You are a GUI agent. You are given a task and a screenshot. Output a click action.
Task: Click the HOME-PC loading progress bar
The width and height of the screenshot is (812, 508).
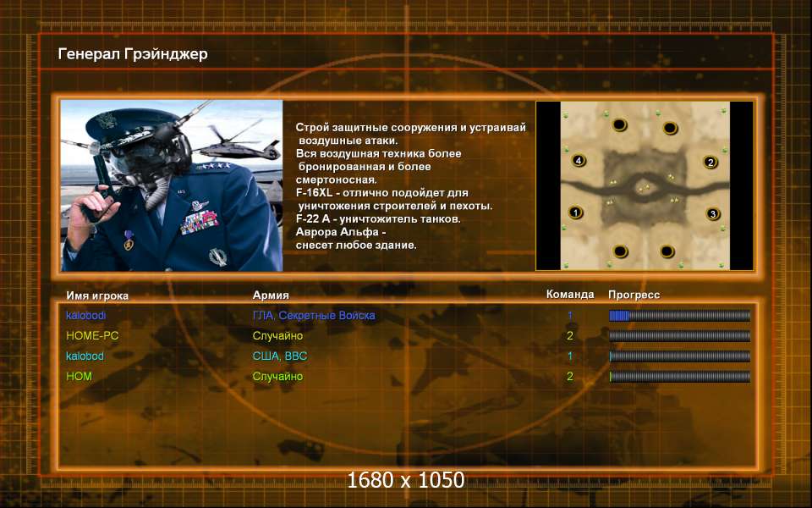679,336
